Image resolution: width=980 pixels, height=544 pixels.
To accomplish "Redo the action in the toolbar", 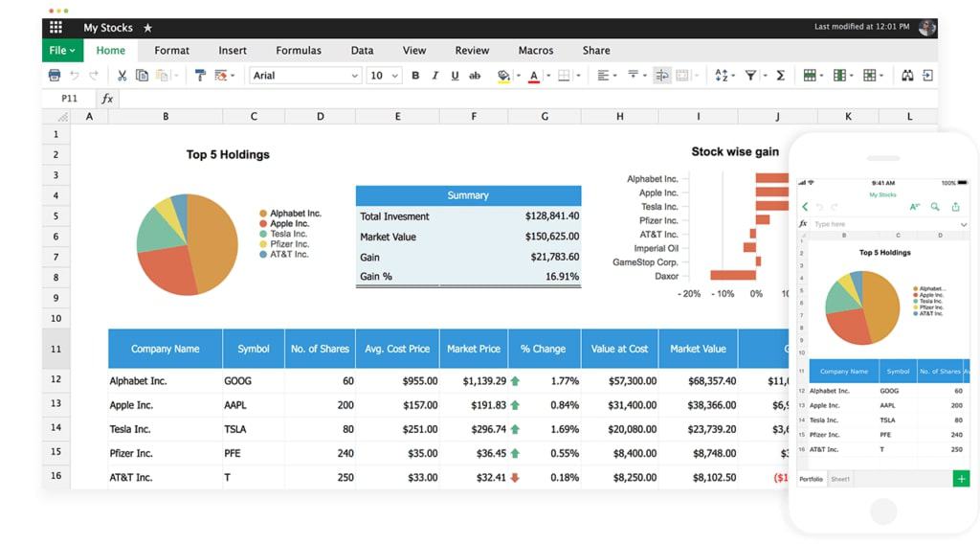I will tap(94, 76).
